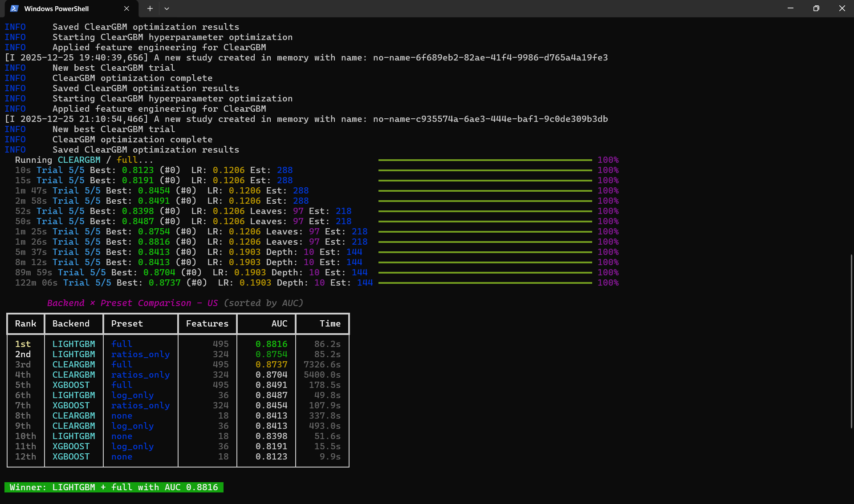Click the Backend × Preset Comparison title

click(175, 303)
